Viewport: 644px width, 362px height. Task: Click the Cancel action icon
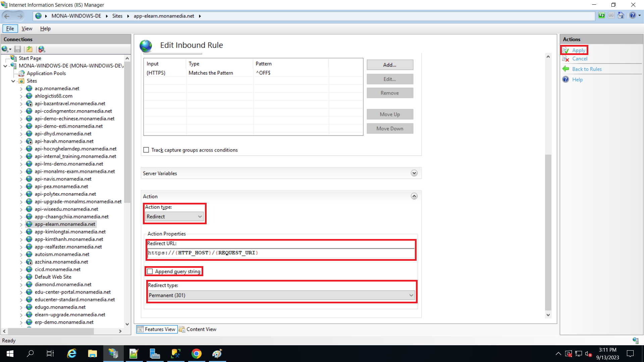point(566,59)
